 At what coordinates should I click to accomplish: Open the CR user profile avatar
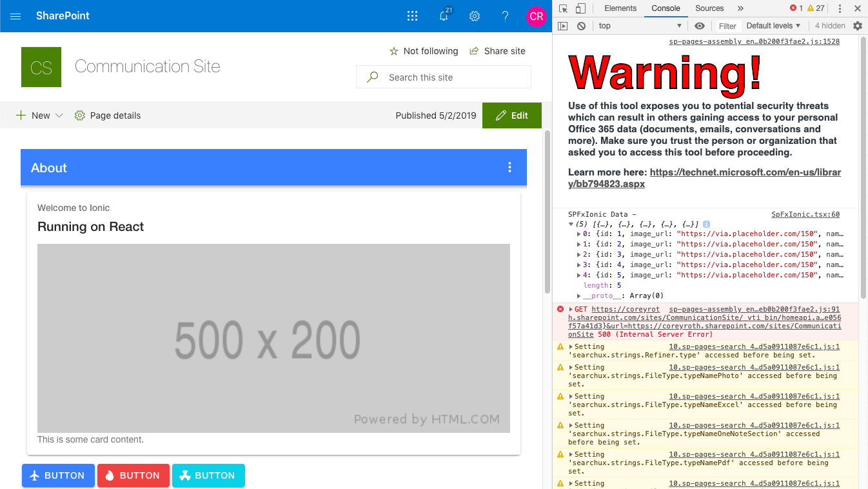click(536, 16)
